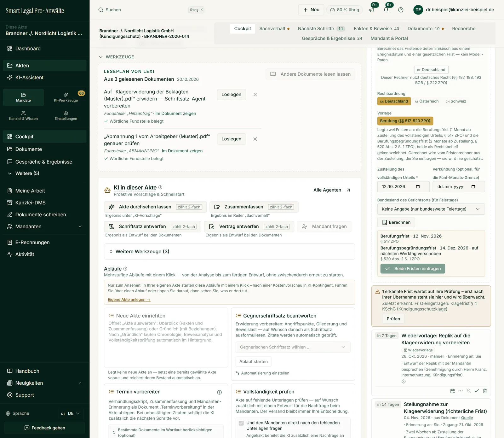The image size is (504, 438).
Task: Switch to the Fakten & Beweise tab
Action: pos(376,29)
